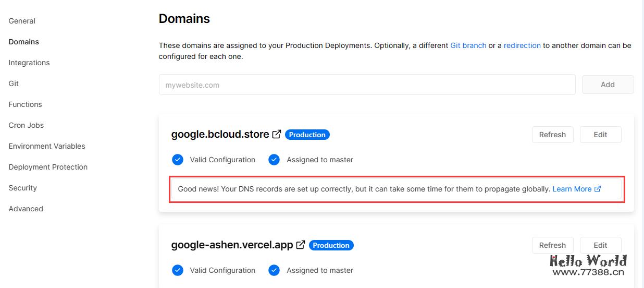The image size is (644, 288).
Task: Click Valid Configuration checkmark for google-ashen.vercel.app
Action: (178, 270)
